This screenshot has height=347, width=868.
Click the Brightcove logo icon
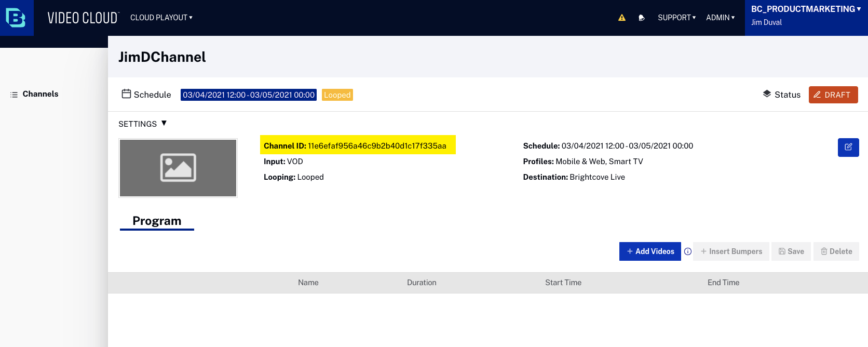(16, 18)
